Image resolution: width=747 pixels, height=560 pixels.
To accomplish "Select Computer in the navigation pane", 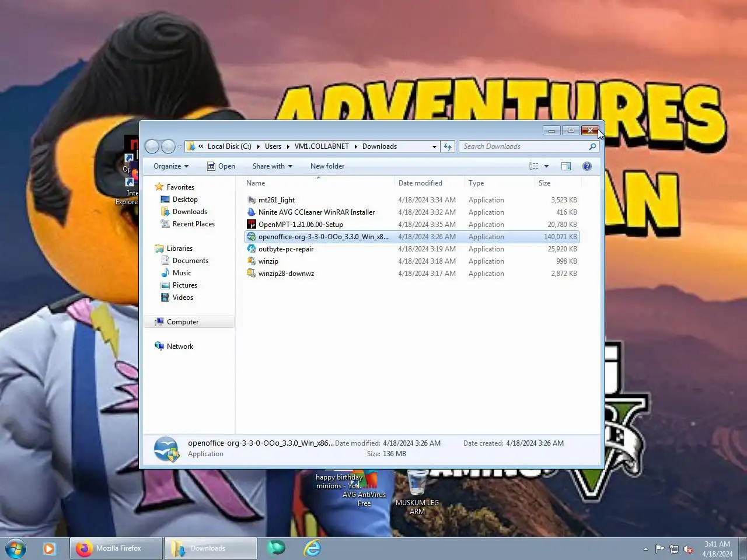I will (190, 322).
